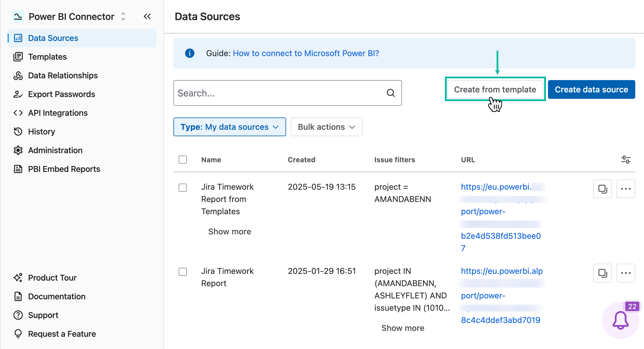The image size is (644, 349).
Task: Open the Power BI Connector app switcher
Action: click(123, 16)
